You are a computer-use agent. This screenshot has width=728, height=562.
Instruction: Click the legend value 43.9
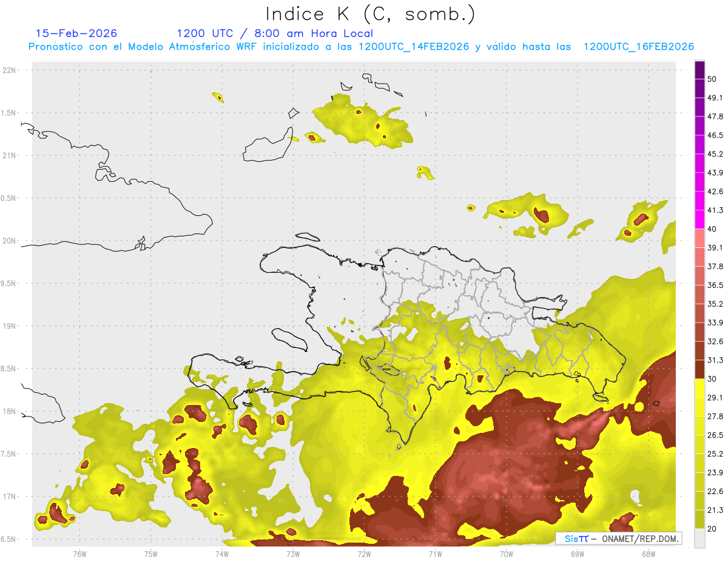[x=715, y=173]
